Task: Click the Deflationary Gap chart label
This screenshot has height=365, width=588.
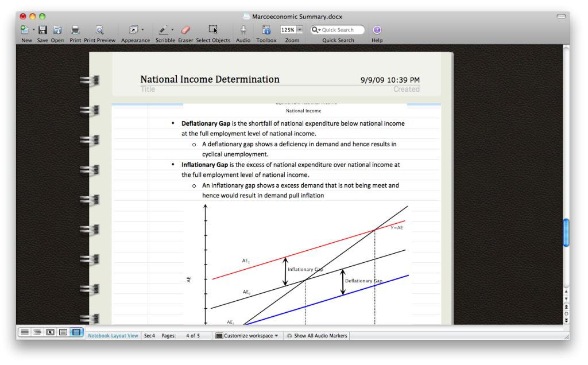Action: (363, 281)
